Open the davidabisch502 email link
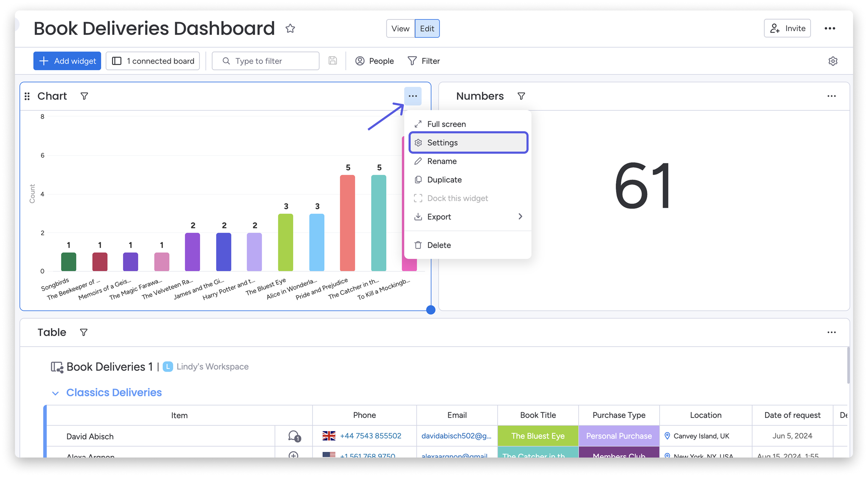Image resolution: width=868 pixels, height=477 pixels. [456, 436]
